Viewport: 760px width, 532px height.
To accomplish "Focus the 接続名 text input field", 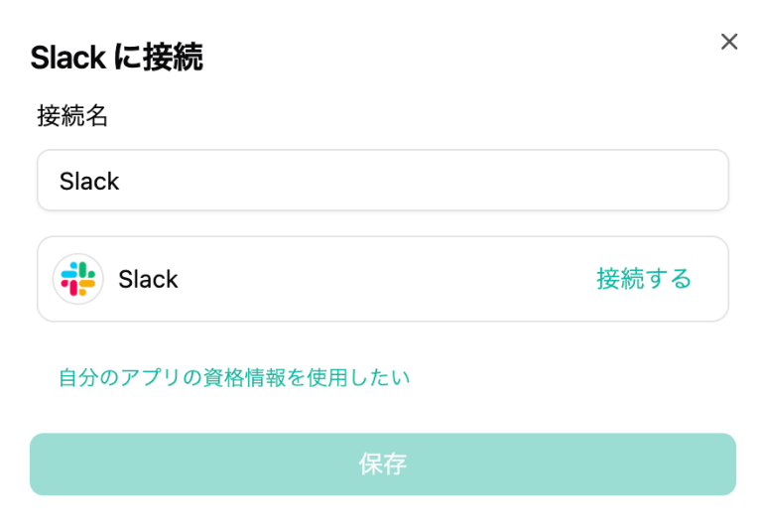I will (x=382, y=181).
